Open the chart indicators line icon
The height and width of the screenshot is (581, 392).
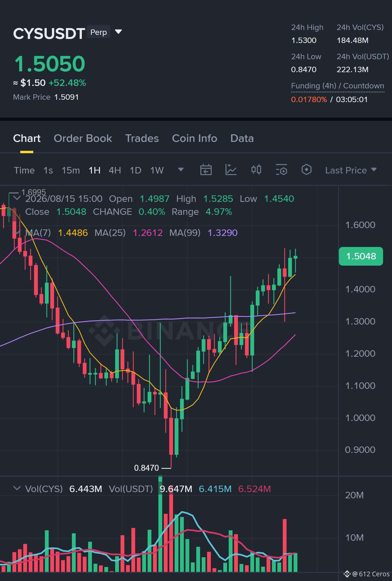231,170
